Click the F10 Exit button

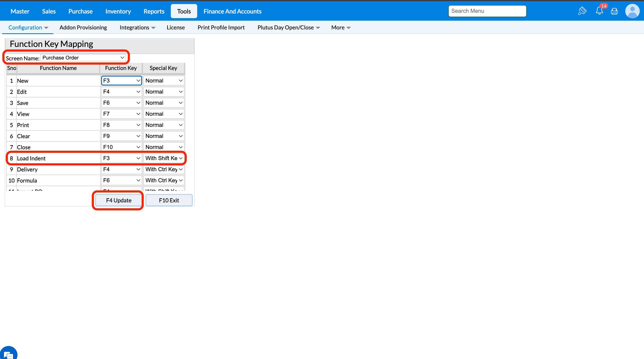(x=169, y=200)
